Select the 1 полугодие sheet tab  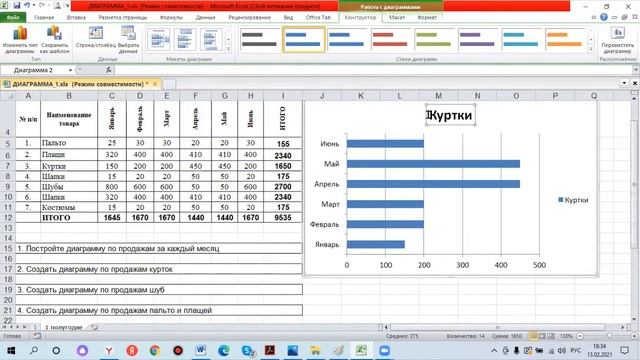click(x=64, y=327)
